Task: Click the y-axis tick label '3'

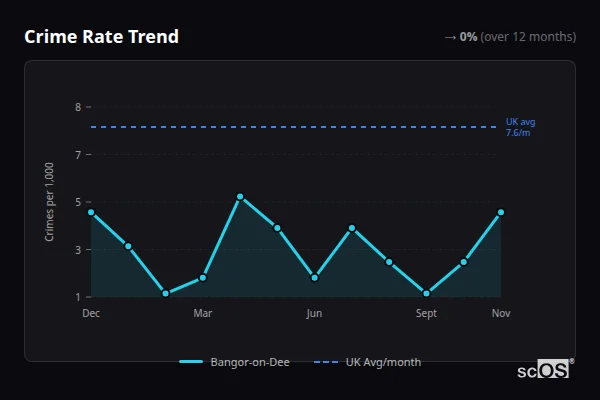Action: click(78, 250)
